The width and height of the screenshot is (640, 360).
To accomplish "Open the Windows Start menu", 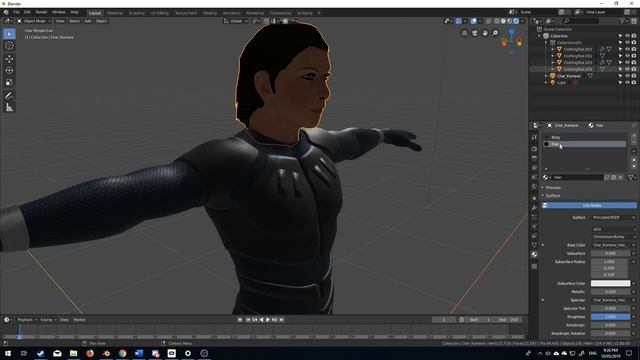I will [8, 353].
